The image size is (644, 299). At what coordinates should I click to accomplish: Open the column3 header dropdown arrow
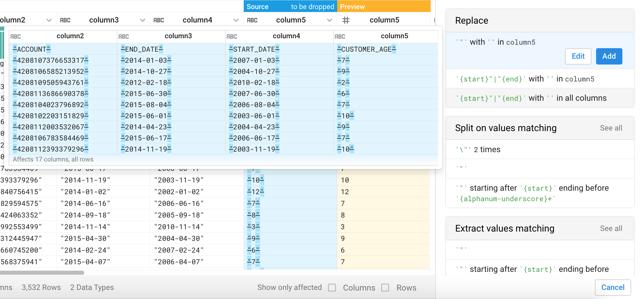(x=143, y=20)
